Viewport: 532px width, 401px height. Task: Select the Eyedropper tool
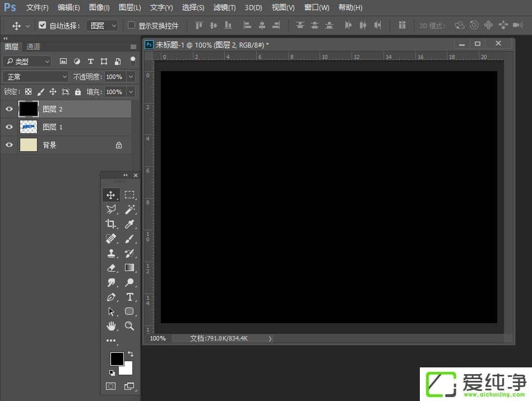pyautogui.click(x=129, y=224)
